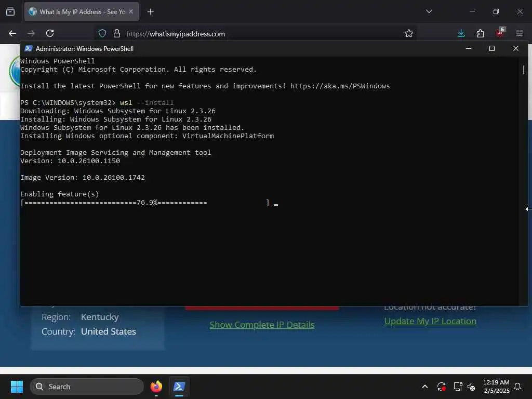The height and width of the screenshot is (399, 532).
Task: Click the Windows Update tray icon
Action: click(442, 387)
